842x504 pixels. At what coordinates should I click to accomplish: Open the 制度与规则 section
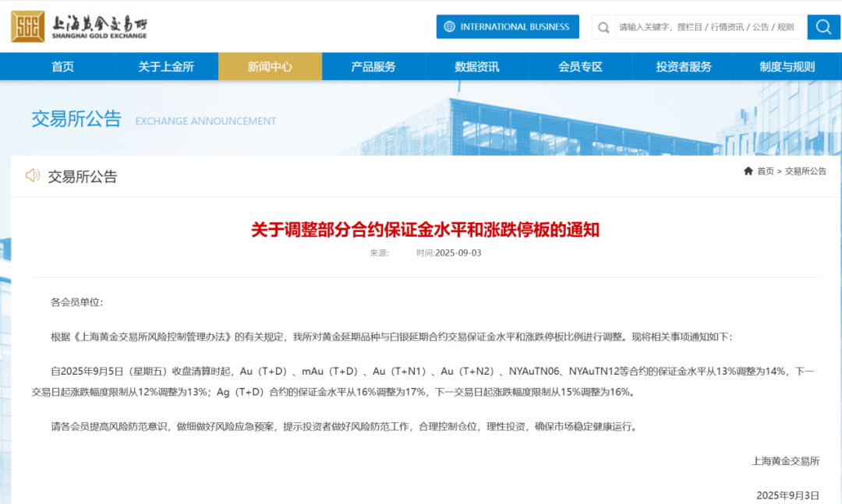pyautogui.click(x=786, y=66)
